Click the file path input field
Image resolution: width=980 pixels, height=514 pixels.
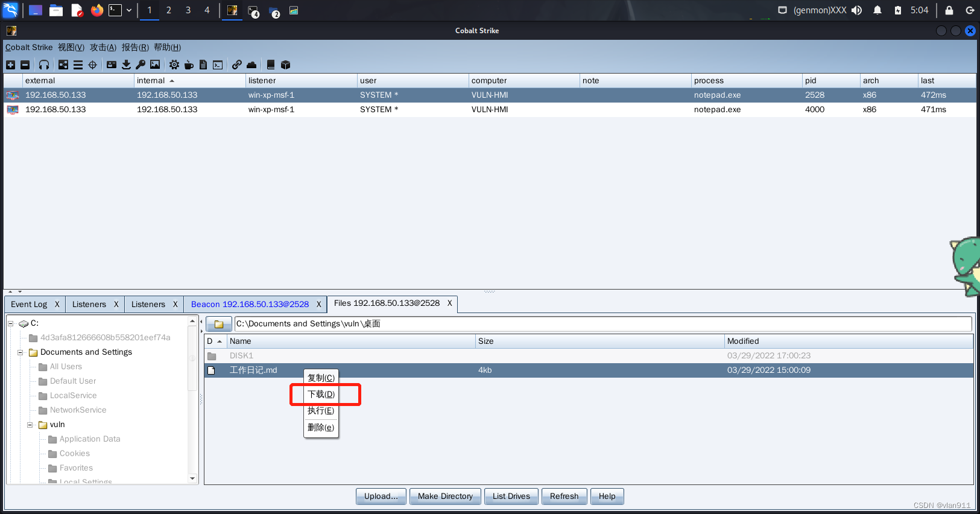603,324
